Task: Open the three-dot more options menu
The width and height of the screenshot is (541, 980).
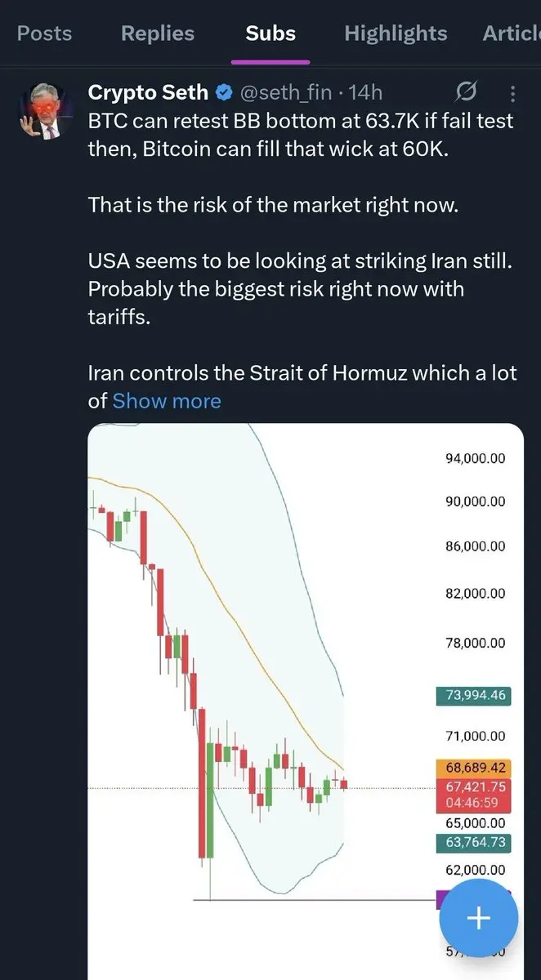Action: (512, 92)
